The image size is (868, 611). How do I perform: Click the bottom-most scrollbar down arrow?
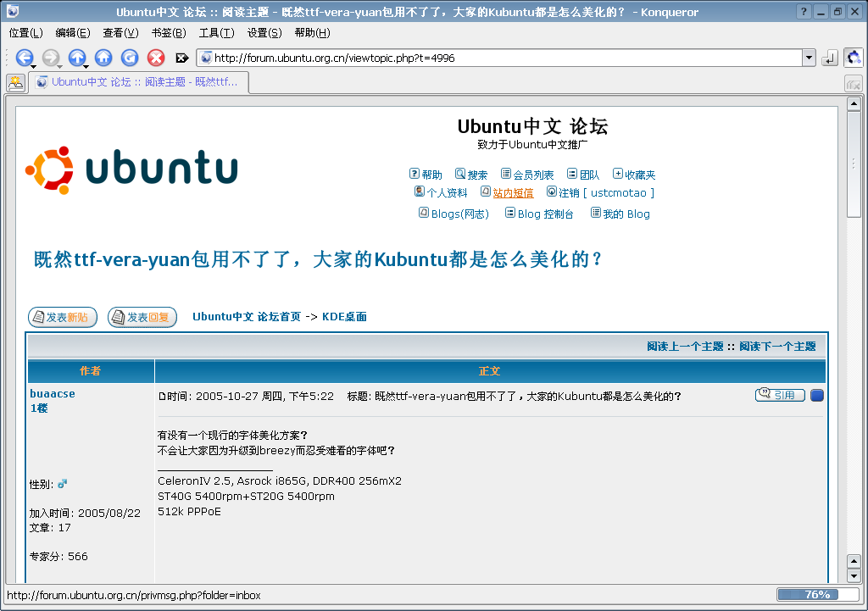(854, 575)
